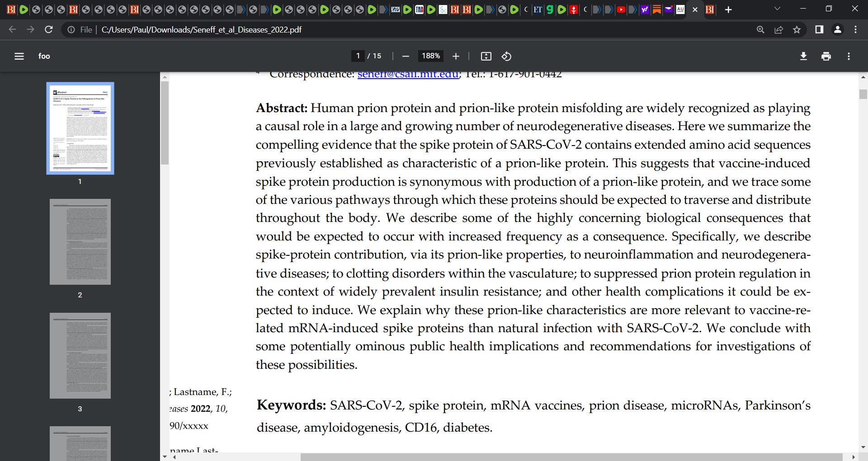Share this page icon in address bar
The width and height of the screenshot is (868, 461).
[778, 29]
